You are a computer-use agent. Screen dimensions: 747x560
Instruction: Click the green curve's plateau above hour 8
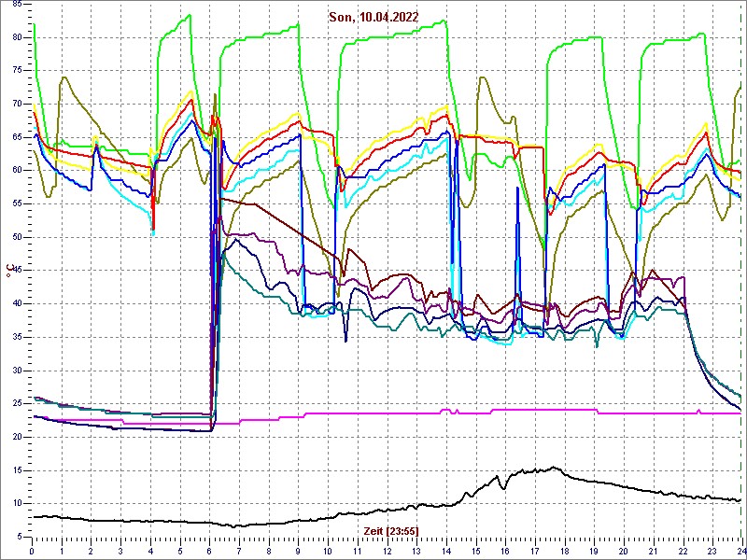coord(269,37)
